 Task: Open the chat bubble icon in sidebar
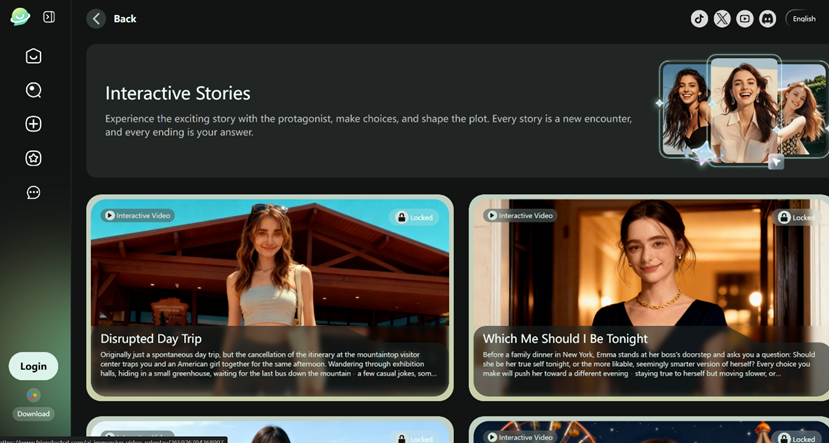[34, 192]
